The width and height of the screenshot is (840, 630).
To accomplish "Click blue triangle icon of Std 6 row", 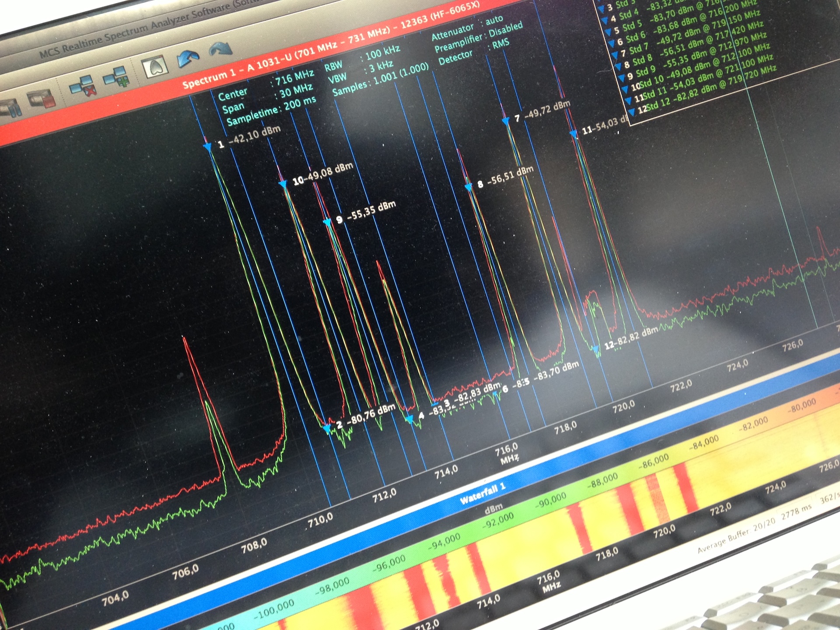I will pos(612,44).
